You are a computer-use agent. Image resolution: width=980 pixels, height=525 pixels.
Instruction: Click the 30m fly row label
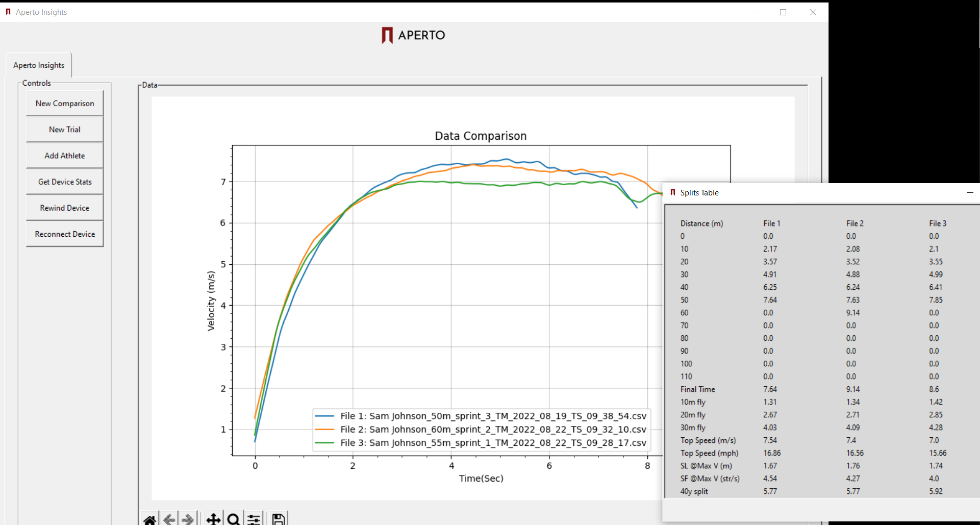pyautogui.click(x=692, y=428)
